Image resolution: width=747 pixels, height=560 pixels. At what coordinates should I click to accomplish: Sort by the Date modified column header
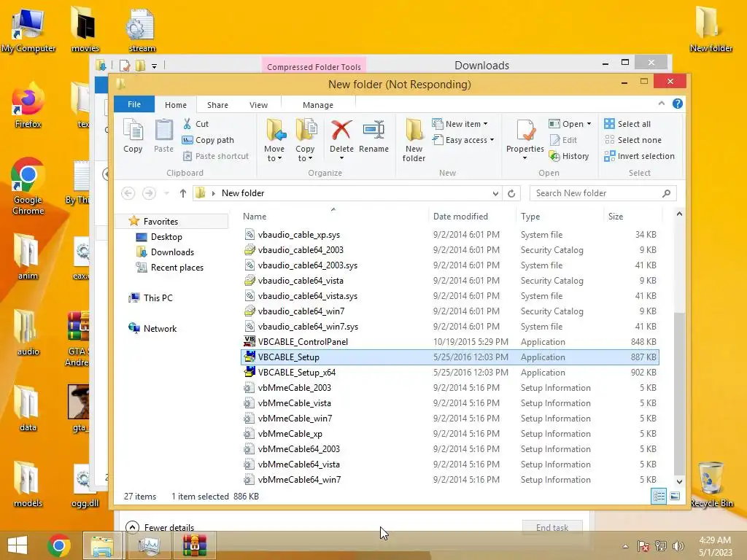pos(472,216)
